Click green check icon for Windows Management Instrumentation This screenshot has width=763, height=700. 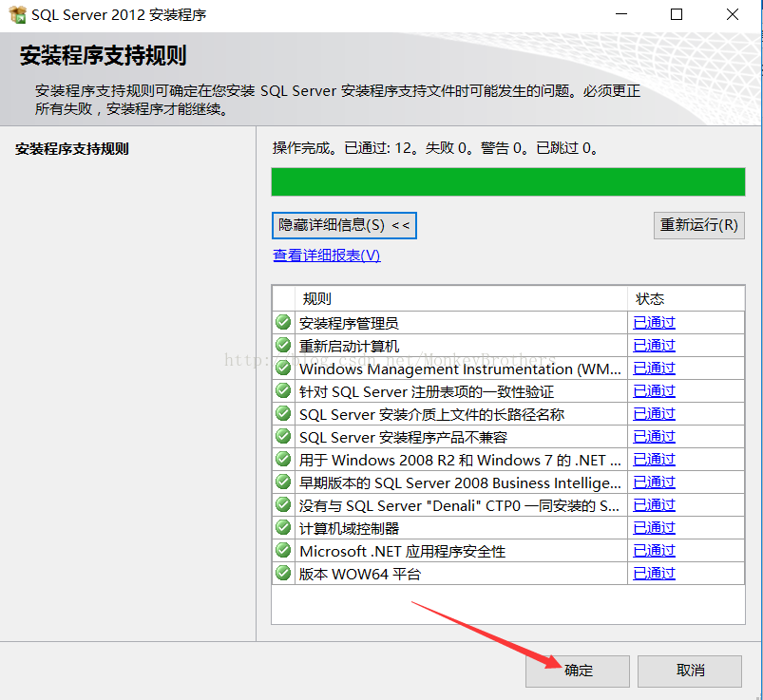click(283, 368)
